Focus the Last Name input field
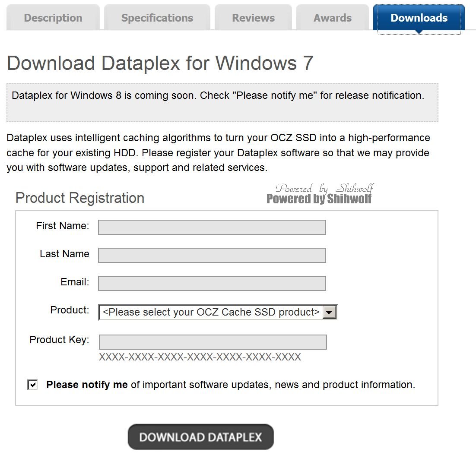This screenshot has width=476, height=455. pos(212,255)
